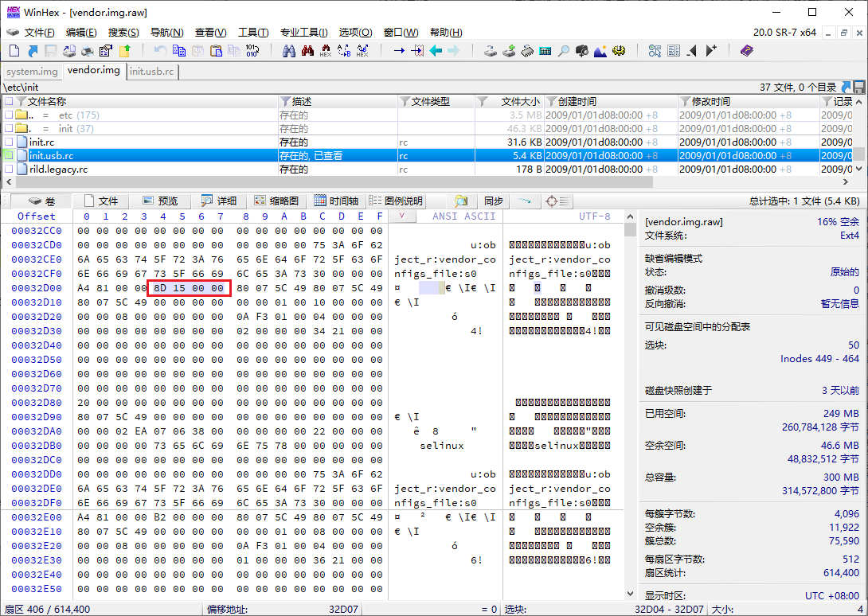
Task: Click the hex view scrollbar down arrow
Action: (630, 593)
